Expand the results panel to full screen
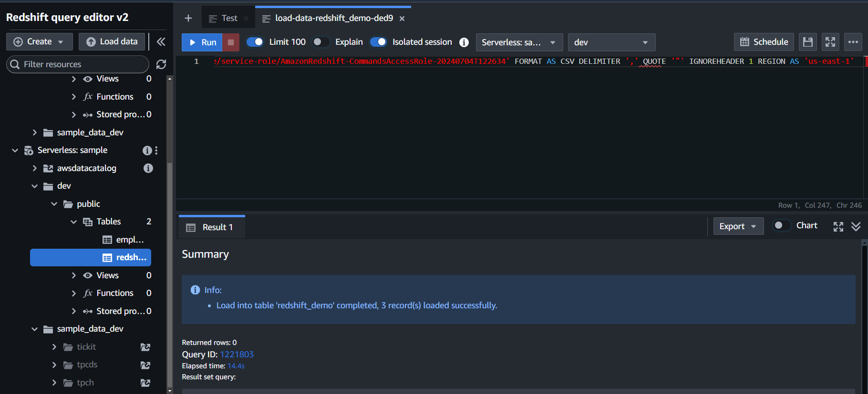868x394 pixels. 838,226
